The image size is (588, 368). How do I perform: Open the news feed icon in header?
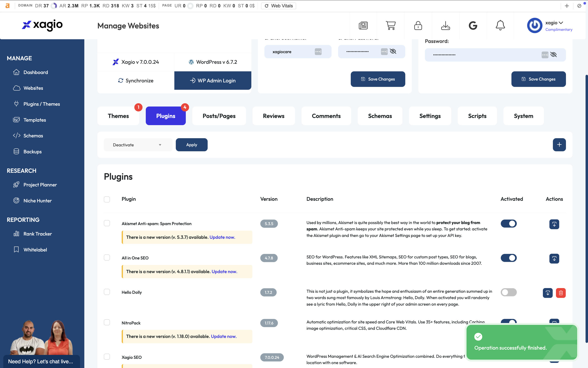(x=363, y=26)
